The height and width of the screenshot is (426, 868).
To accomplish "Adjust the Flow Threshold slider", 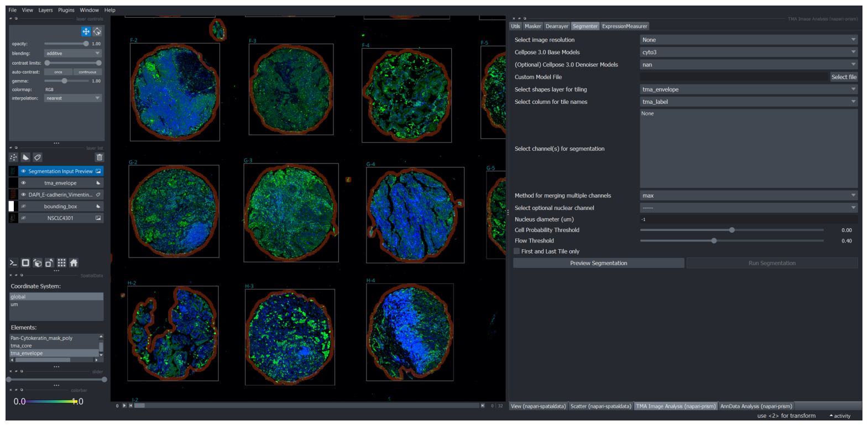I will [x=714, y=240].
